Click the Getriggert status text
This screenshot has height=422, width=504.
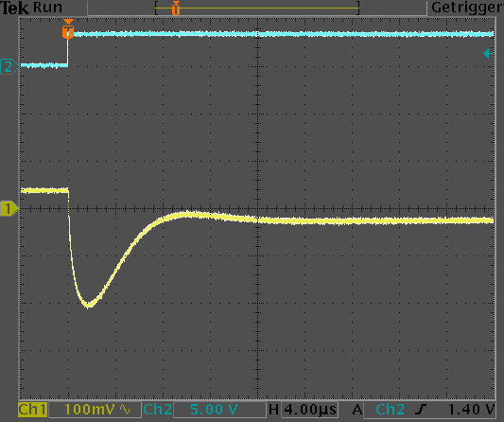(467, 8)
